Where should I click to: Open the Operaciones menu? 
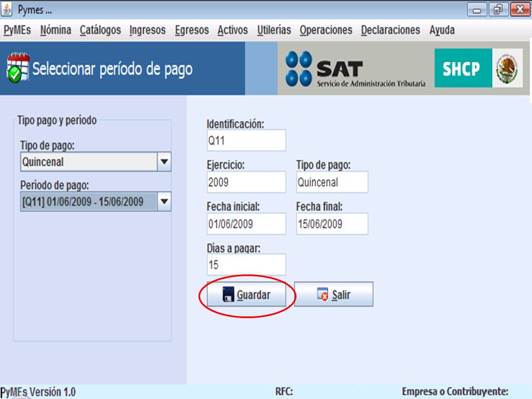click(326, 30)
